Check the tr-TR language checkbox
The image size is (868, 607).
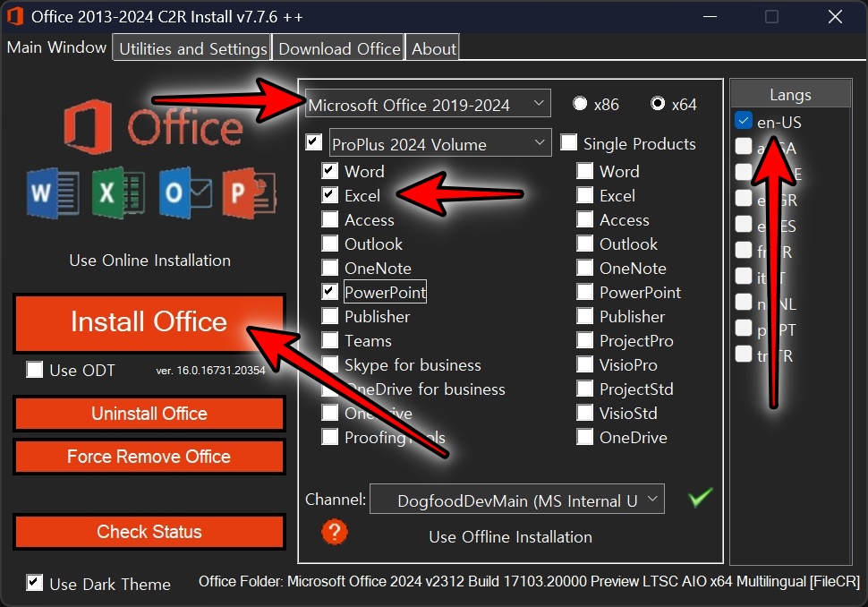(x=744, y=354)
